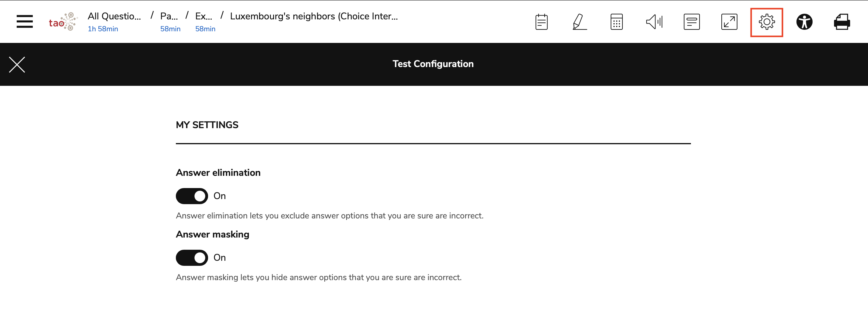Go to the All Questions breadcrumb
Screen dimensions: 868x329
click(x=114, y=16)
